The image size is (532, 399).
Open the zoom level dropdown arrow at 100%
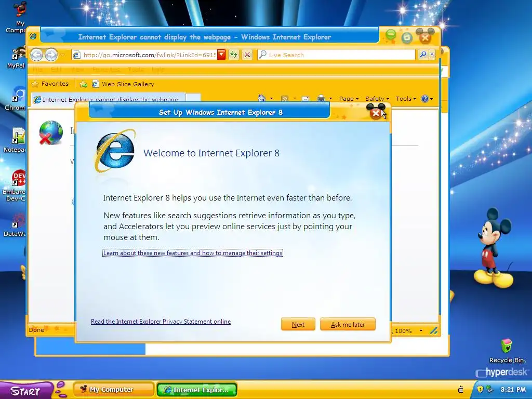point(421,331)
